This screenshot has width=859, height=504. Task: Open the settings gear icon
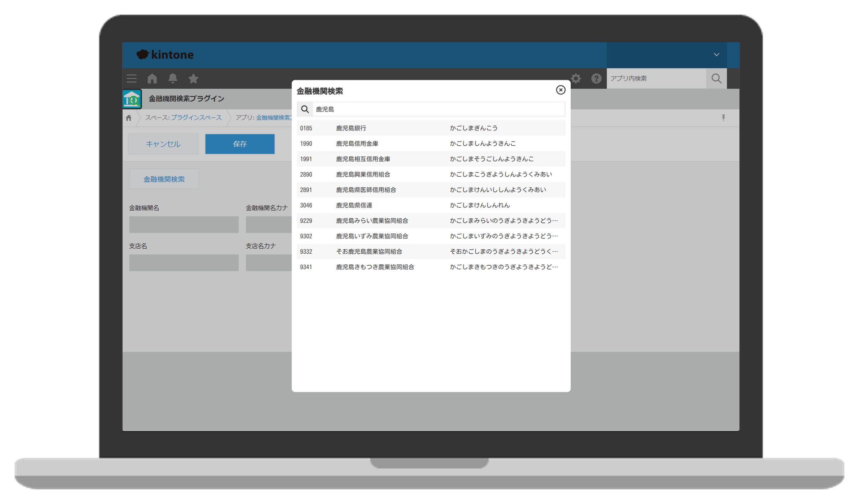tap(576, 79)
